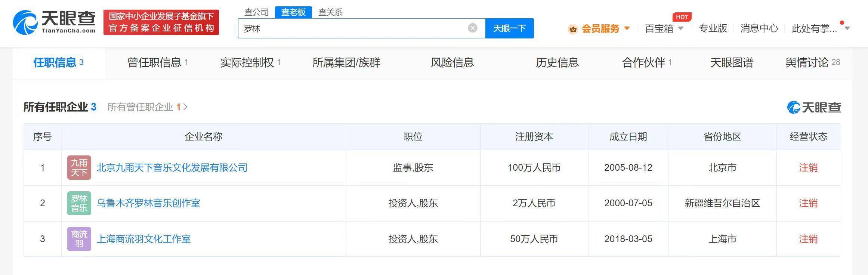Click the red official agency banner
The image size is (868, 275).
click(161, 22)
